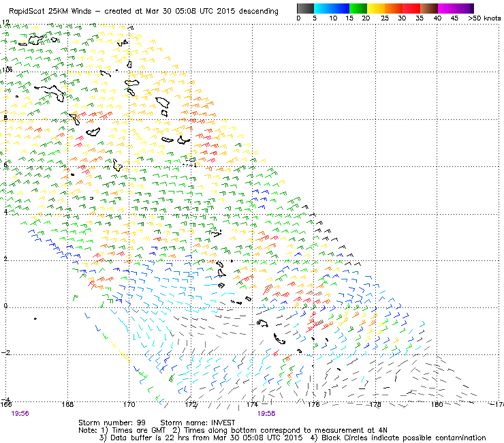Click the brown 35-40 knots legend swatch
The height and width of the screenshot is (443, 504).
click(x=429, y=8)
